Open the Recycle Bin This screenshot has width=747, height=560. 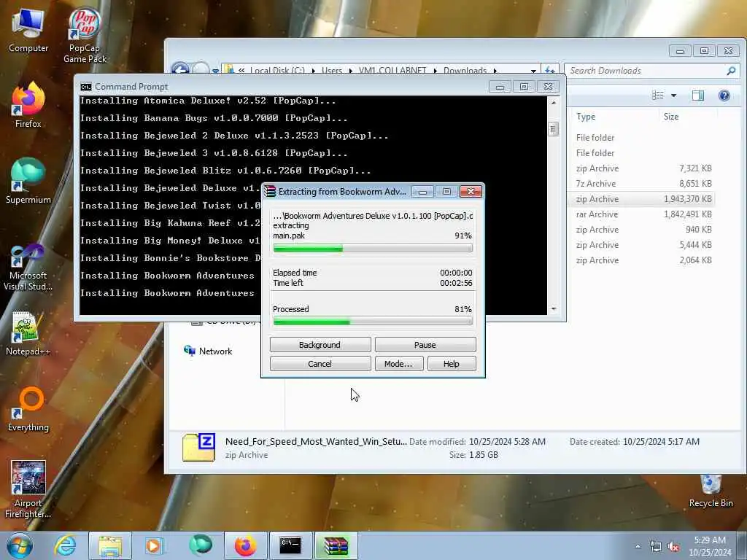711,491
